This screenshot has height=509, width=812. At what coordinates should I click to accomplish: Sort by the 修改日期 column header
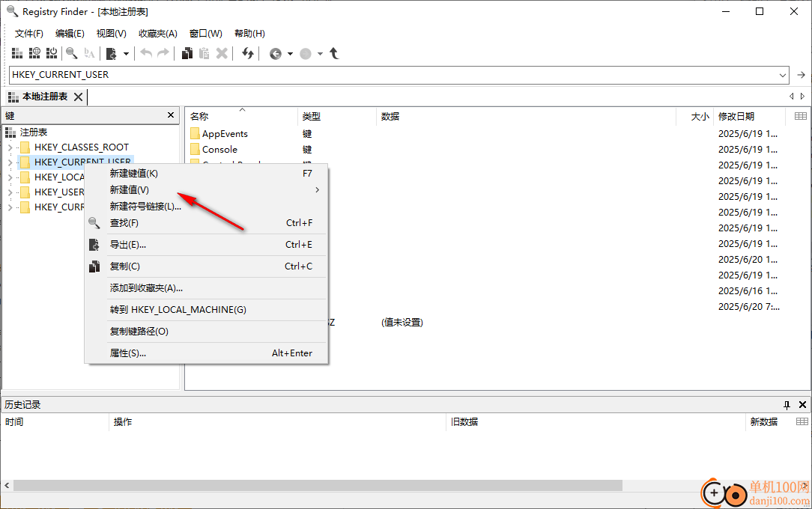coord(749,116)
